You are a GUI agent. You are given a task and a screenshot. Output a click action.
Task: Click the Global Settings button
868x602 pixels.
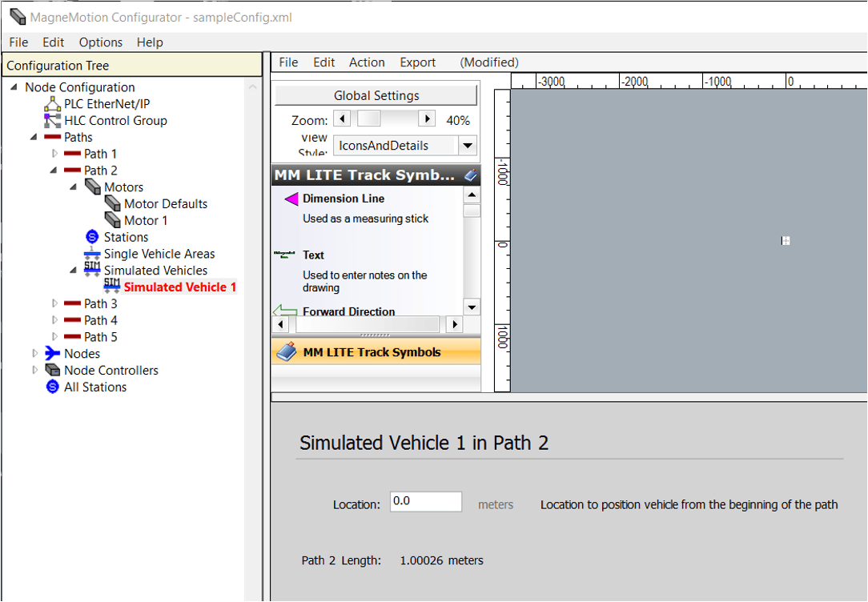pos(376,95)
